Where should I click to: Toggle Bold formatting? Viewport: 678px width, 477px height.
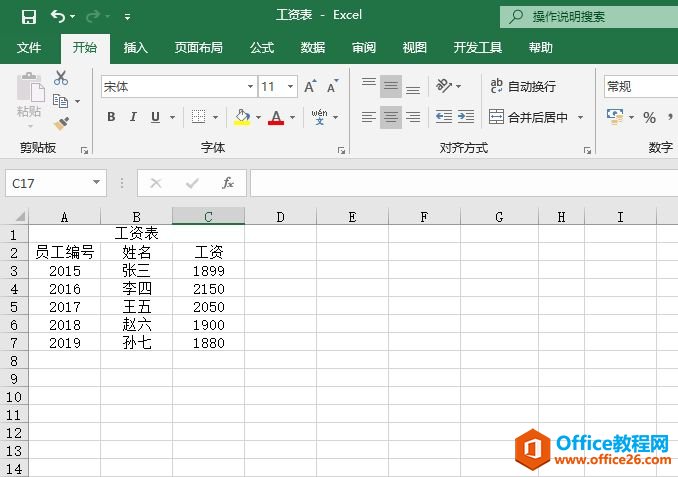coord(111,117)
